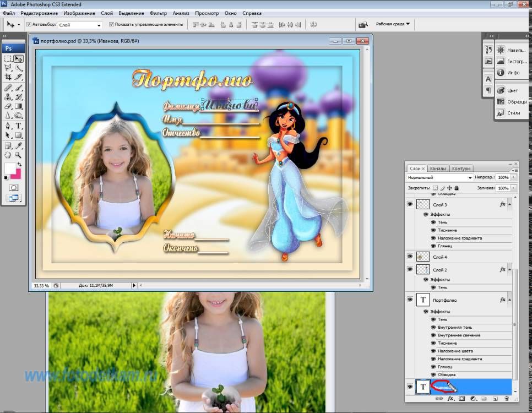The image size is (532, 413).
Task: Select the Brush tool
Action: click(x=18, y=88)
